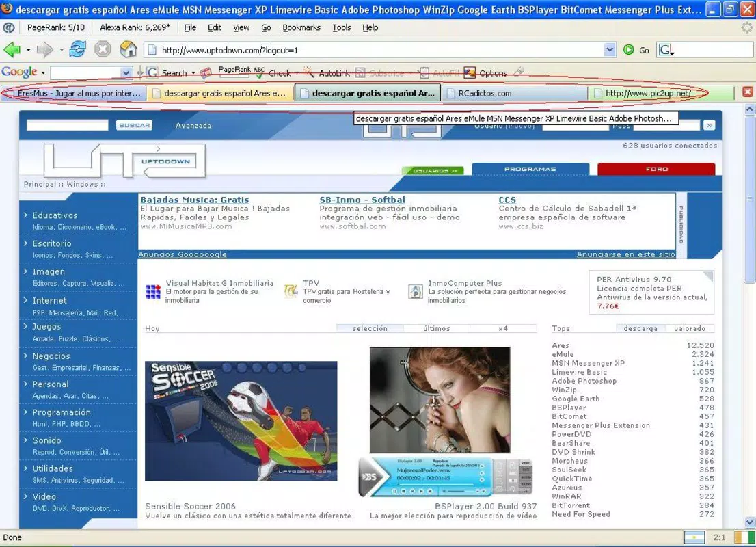Go back with the green back arrow

pos(12,49)
